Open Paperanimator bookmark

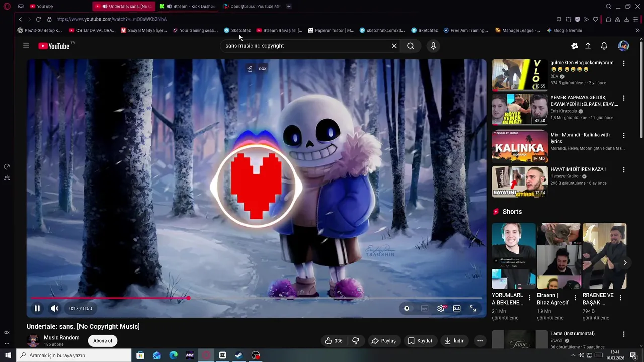[x=331, y=30]
